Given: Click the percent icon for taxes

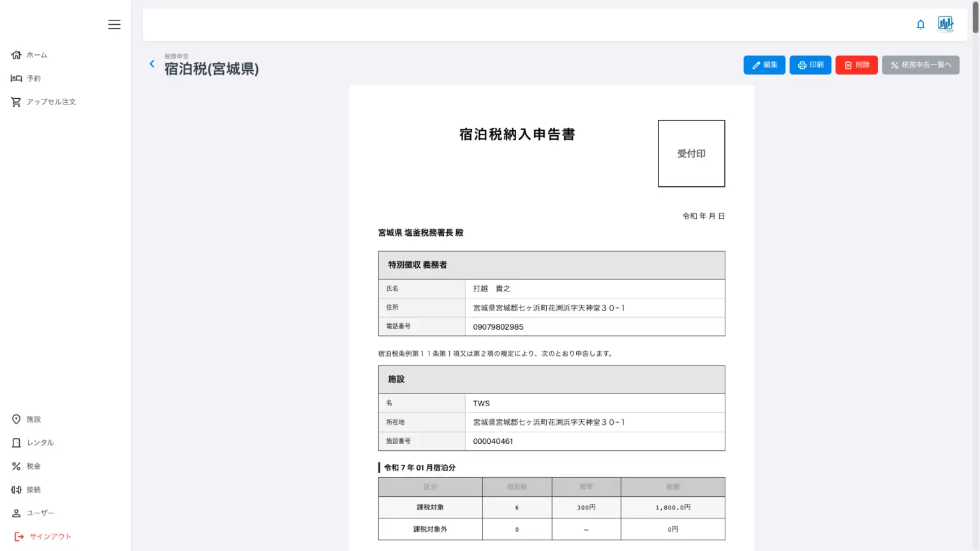Looking at the screenshot, I should point(17,466).
